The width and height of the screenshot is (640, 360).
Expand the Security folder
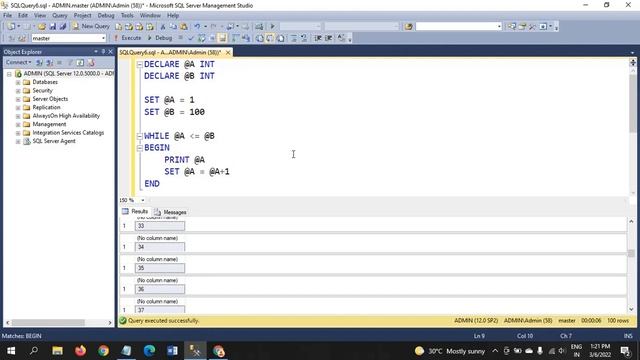(x=18, y=91)
